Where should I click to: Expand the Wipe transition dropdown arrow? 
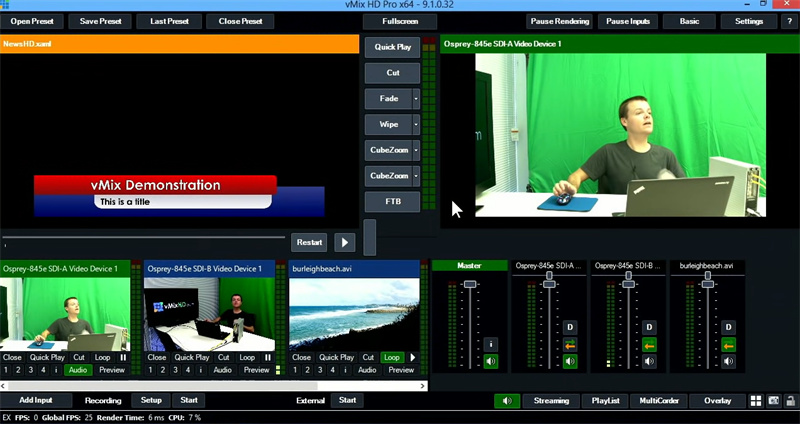(415, 125)
